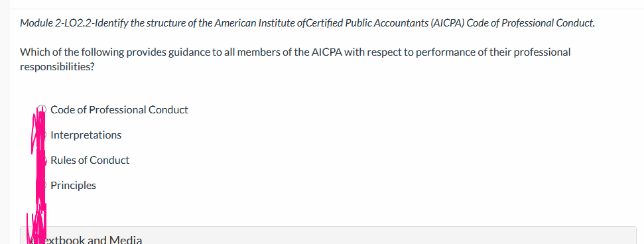The width and height of the screenshot is (644, 244).
Task: Choose the Interpretations radio option
Action: coord(41,135)
